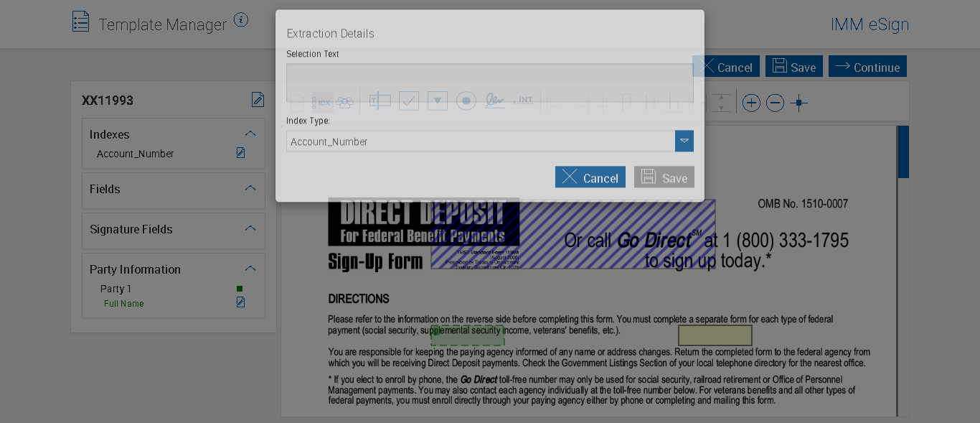This screenshot has width=980, height=423.
Task: Click the Selection Text input box
Action: click(x=490, y=83)
